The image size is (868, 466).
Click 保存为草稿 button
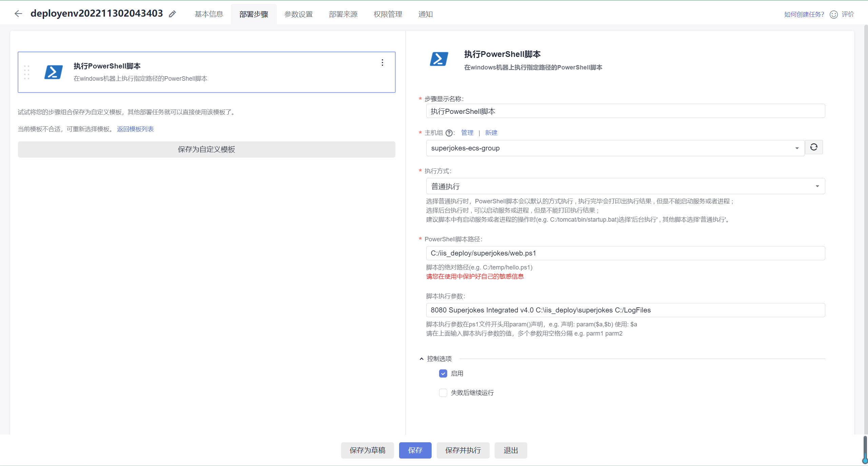368,450
